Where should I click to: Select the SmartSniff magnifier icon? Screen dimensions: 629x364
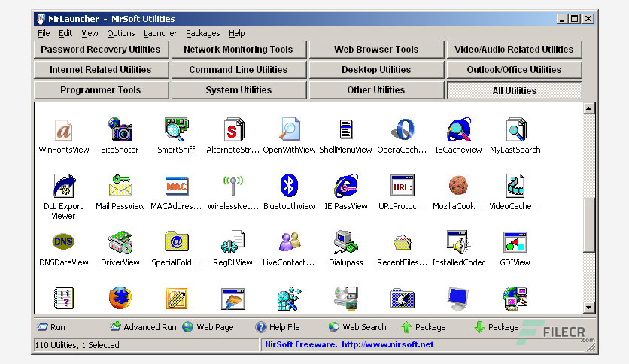tap(176, 129)
